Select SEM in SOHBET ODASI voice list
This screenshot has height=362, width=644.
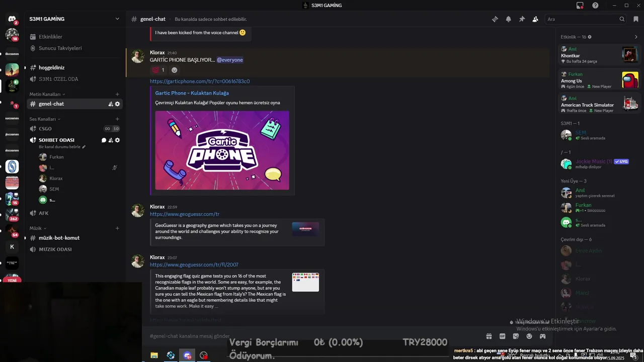(x=79, y=189)
